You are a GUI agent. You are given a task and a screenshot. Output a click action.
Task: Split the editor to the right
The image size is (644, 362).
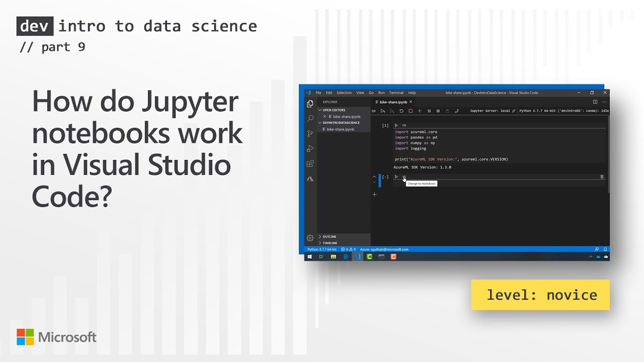(595, 102)
